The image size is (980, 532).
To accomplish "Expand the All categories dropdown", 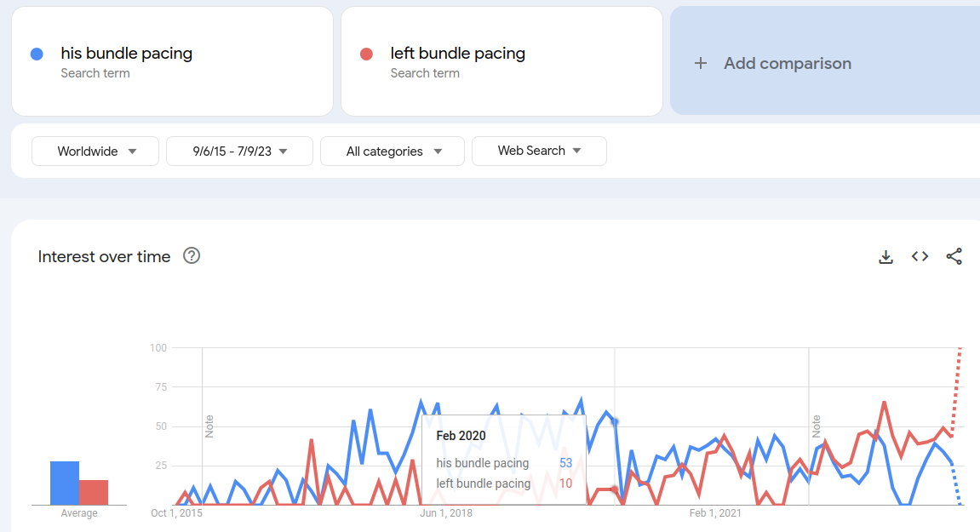I will point(392,151).
